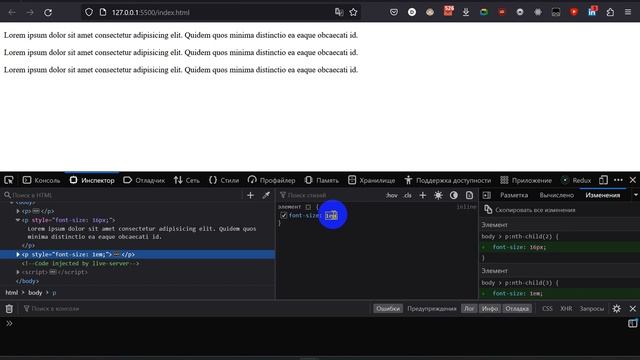The width and height of the screenshot is (640, 360).
Task: Open the Профайлер tab
Action: 271,180
